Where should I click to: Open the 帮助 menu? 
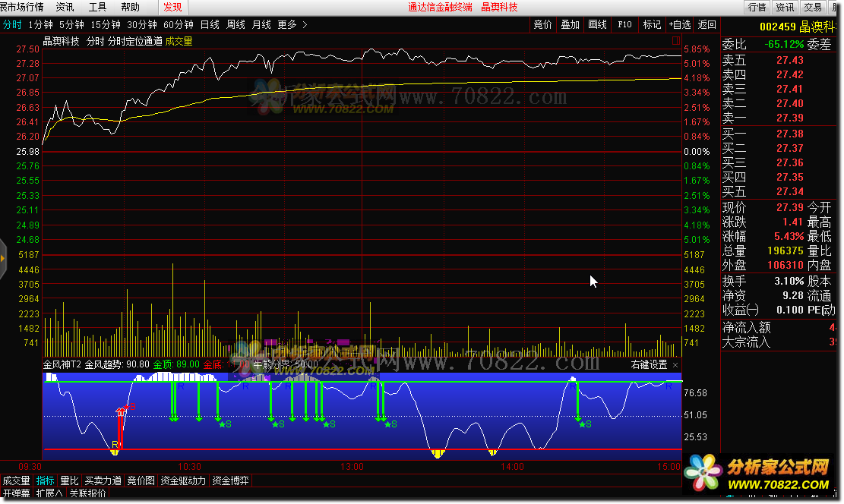(130, 7)
